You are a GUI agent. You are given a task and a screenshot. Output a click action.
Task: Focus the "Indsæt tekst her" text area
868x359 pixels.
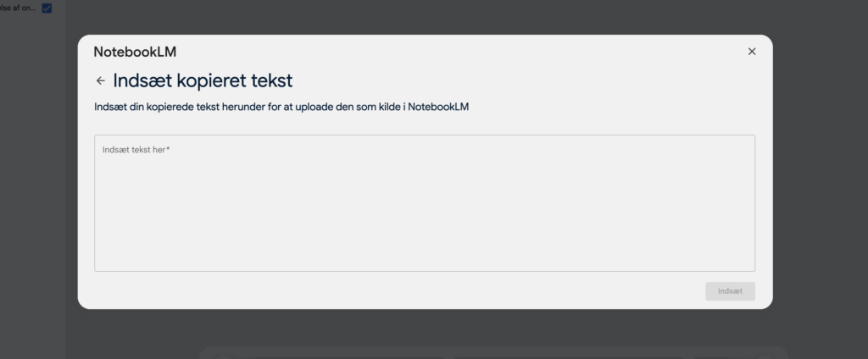click(x=425, y=203)
